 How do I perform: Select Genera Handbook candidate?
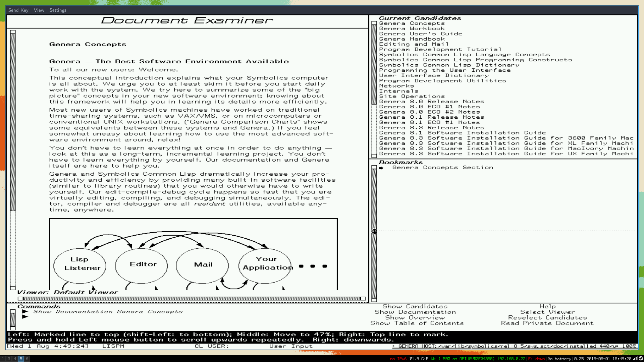click(x=412, y=39)
